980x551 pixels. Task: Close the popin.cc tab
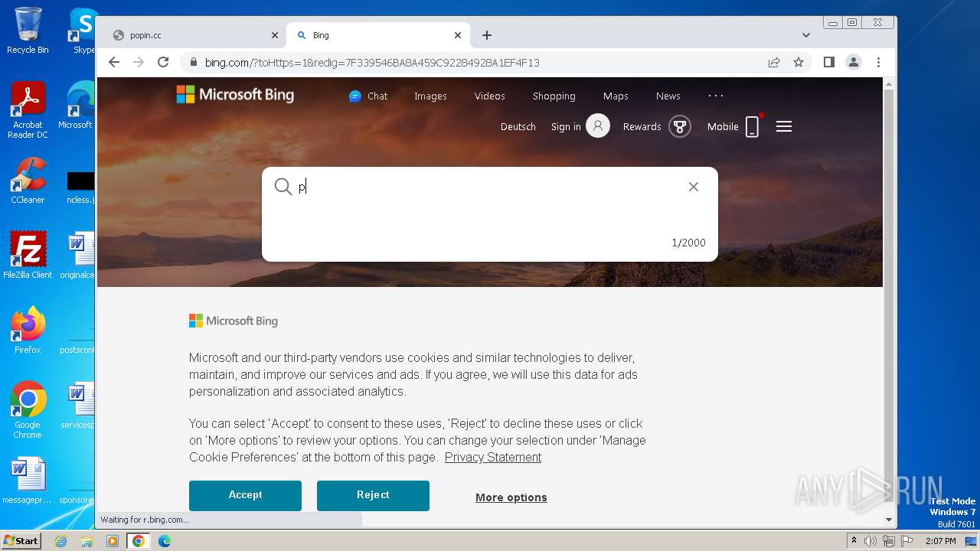[x=275, y=35]
